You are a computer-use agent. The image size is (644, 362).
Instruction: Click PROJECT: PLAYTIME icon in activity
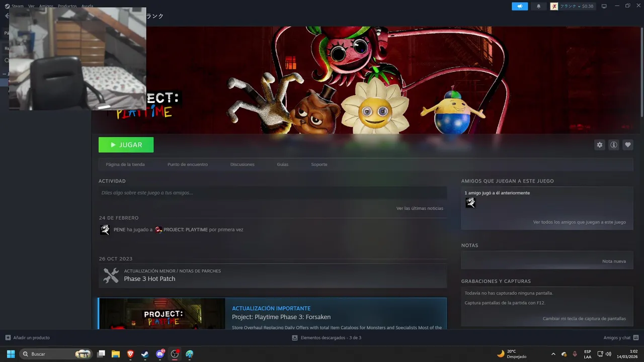158,230
